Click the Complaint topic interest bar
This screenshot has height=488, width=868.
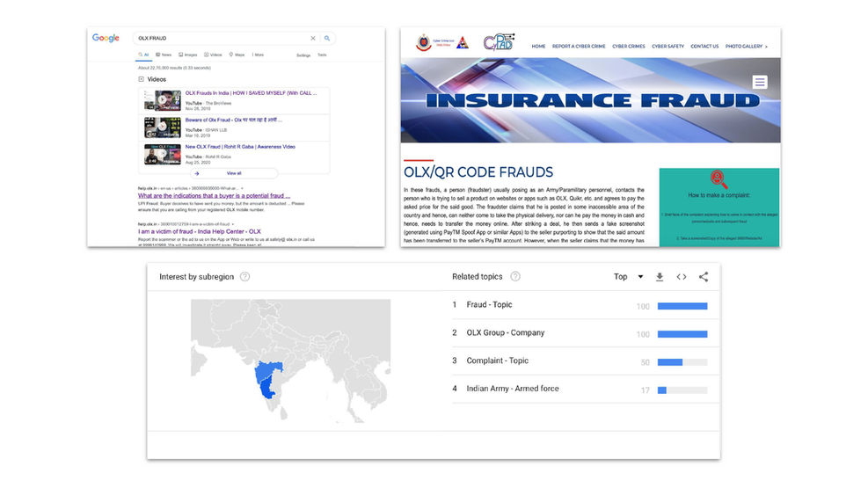point(682,362)
